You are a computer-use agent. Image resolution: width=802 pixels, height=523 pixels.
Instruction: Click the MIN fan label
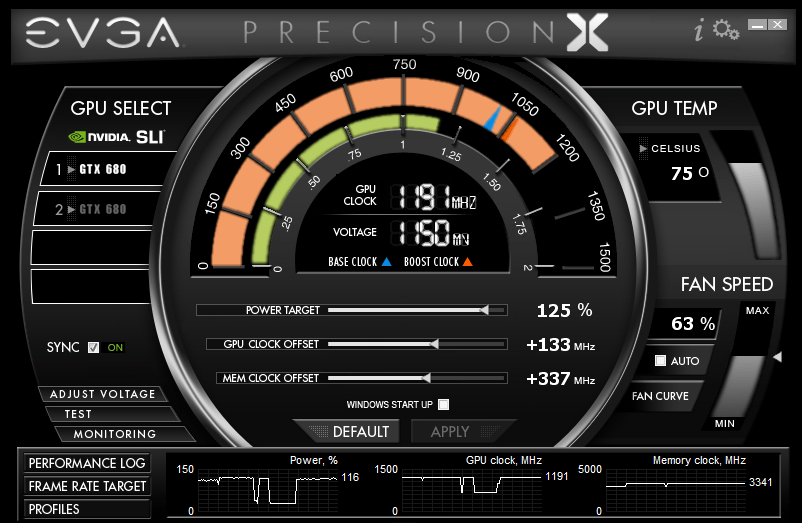point(724,423)
